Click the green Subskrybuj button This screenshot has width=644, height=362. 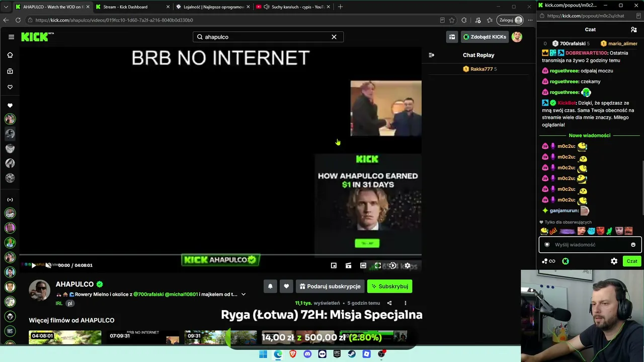[x=389, y=286]
